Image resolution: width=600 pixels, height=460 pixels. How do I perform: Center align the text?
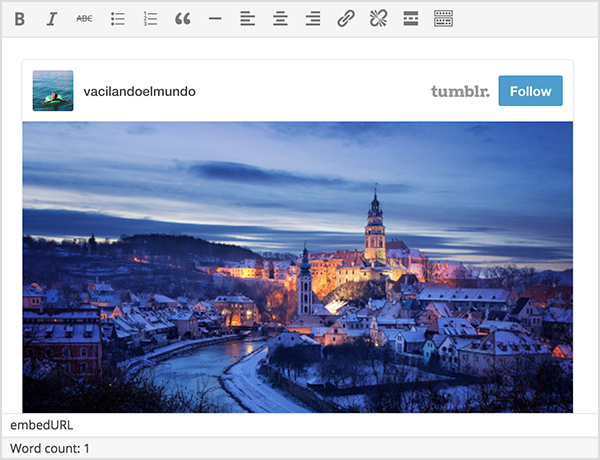pyautogui.click(x=280, y=18)
